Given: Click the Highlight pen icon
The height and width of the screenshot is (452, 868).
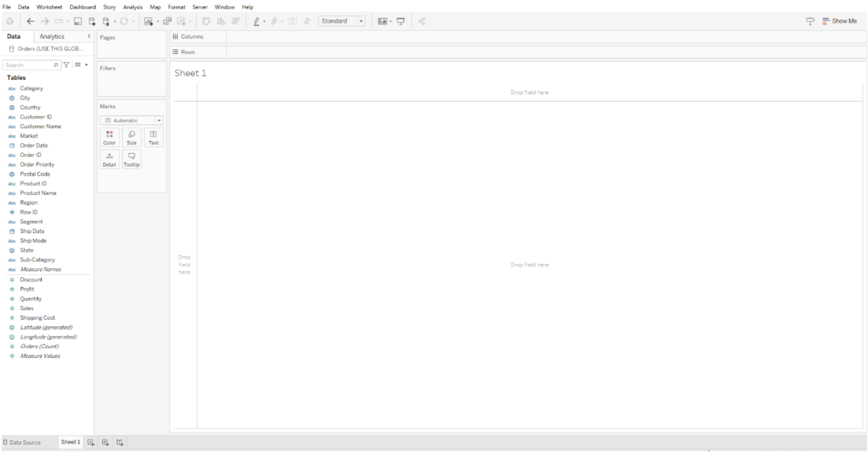Looking at the screenshot, I should [x=257, y=21].
